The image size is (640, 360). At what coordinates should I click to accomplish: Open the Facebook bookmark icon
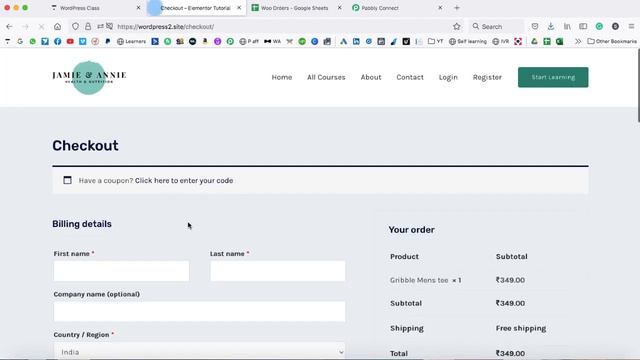[x=58, y=41]
